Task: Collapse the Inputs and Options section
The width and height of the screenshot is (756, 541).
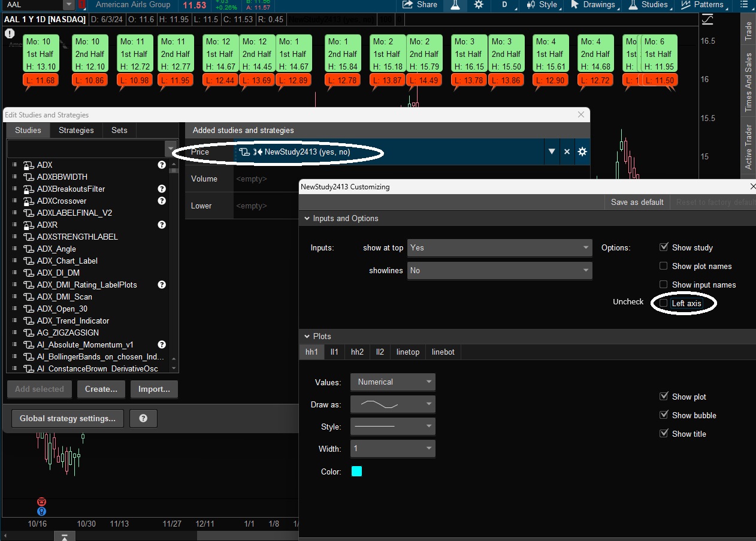Action: [x=307, y=219]
